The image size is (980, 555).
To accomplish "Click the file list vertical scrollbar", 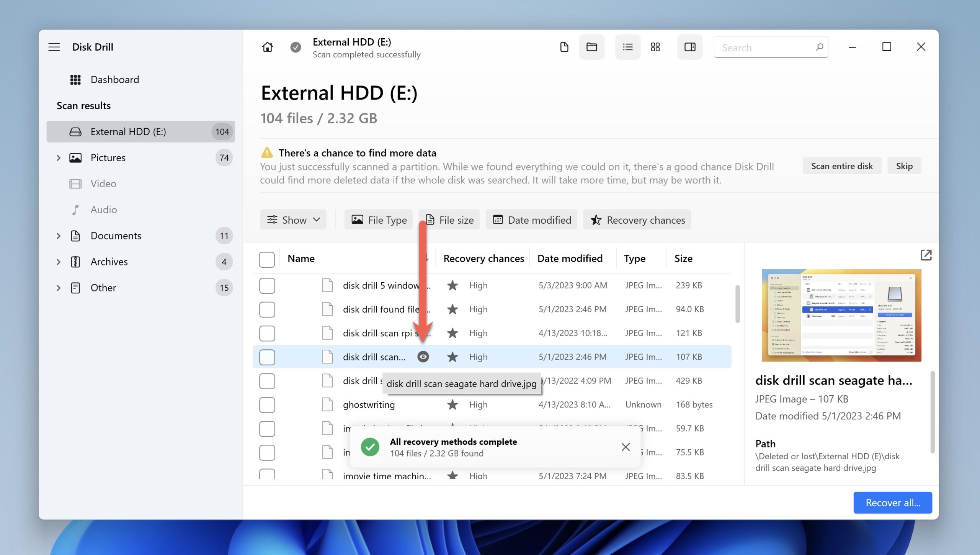I will pos(737,304).
